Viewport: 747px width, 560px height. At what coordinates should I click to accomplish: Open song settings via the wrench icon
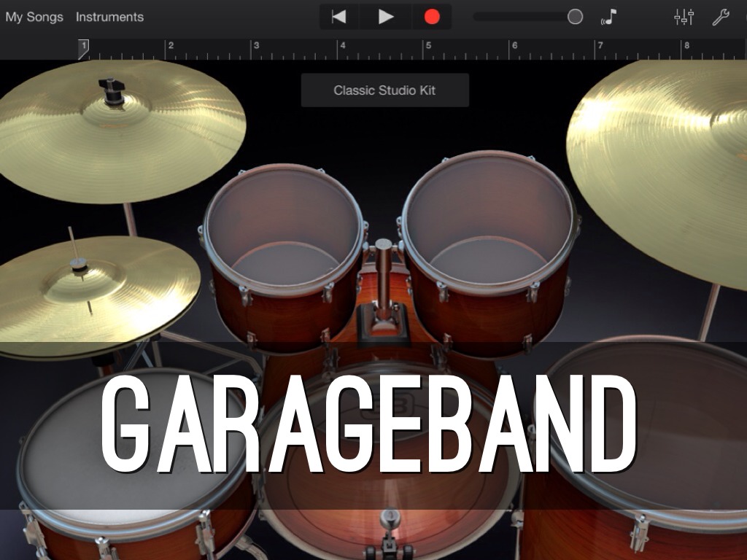tap(721, 17)
